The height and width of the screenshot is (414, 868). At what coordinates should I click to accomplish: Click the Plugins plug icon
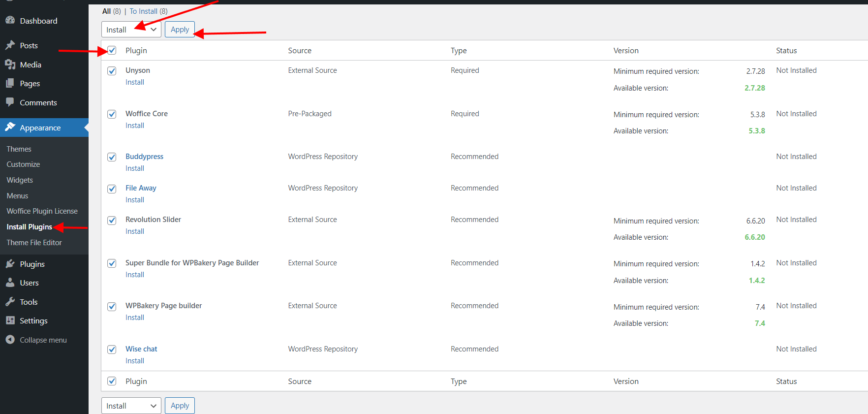(10, 264)
